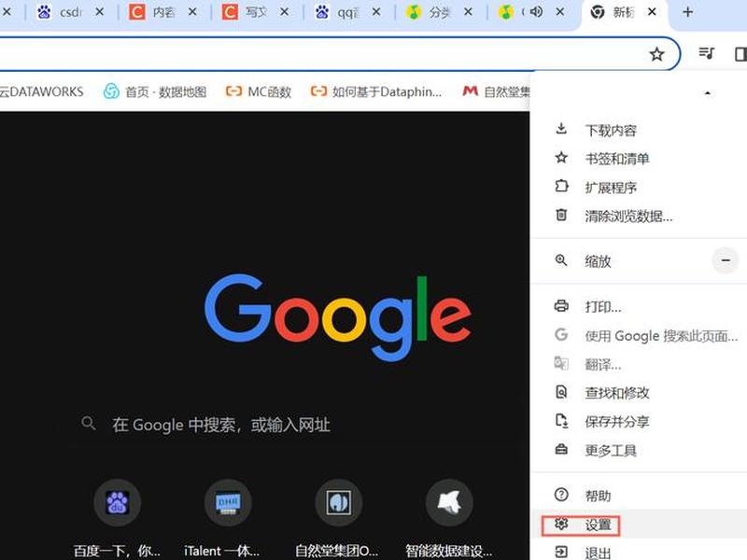Click the star icon beside 书签和清单
747x560 pixels.
[561, 158]
